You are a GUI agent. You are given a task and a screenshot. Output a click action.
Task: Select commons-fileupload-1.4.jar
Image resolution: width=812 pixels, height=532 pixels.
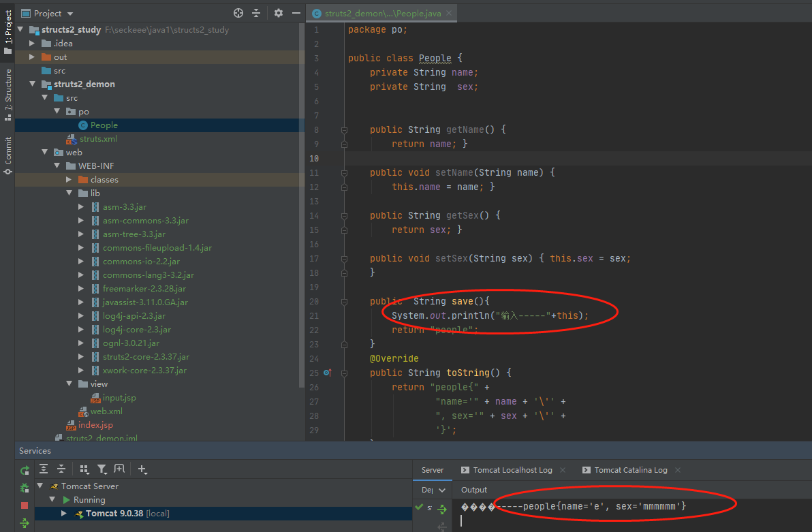click(157, 248)
